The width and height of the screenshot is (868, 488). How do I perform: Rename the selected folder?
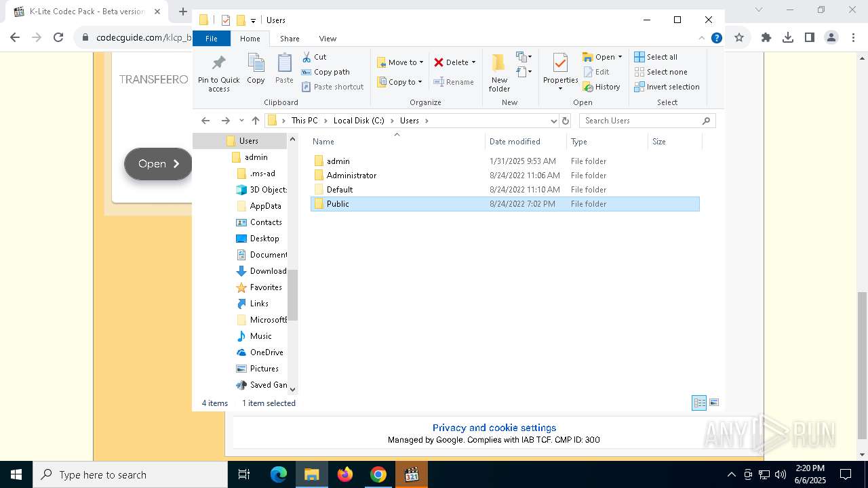tap(454, 82)
